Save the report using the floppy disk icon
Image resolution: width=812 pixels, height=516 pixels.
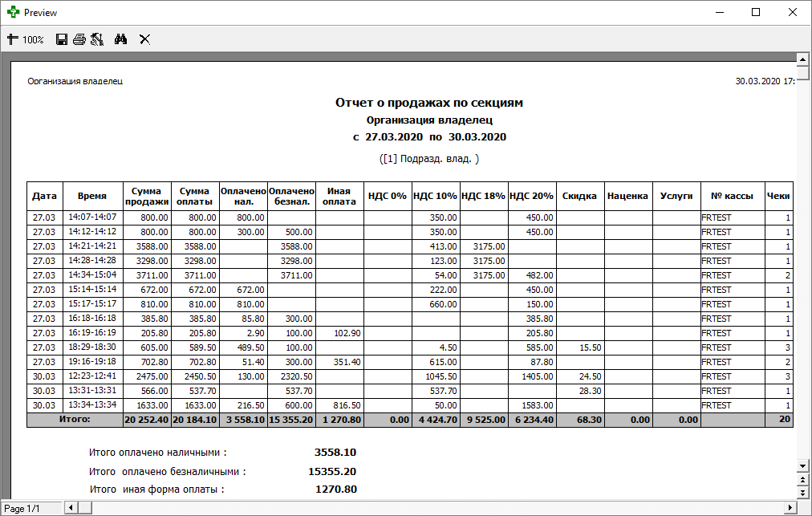(x=62, y=39)
